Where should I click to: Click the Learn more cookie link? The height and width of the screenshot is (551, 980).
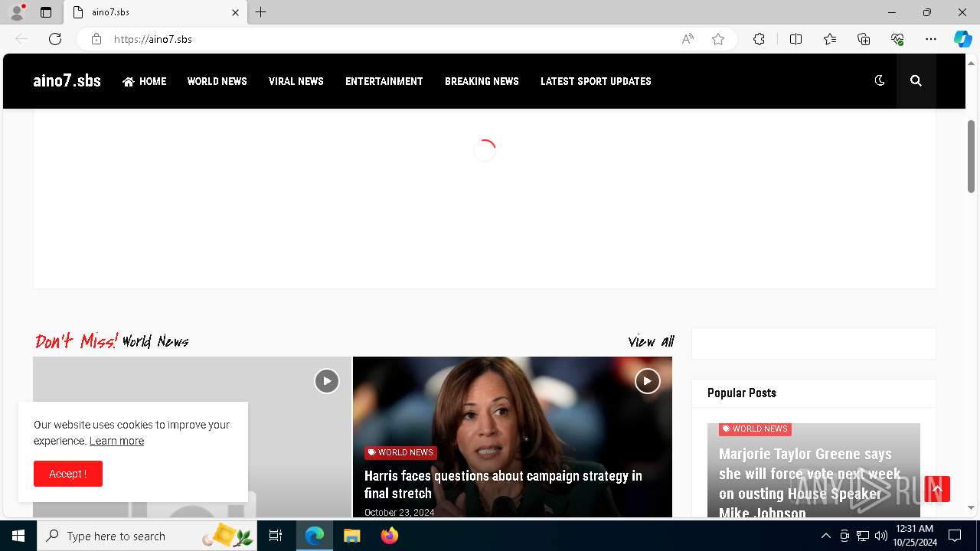[116, 441]
